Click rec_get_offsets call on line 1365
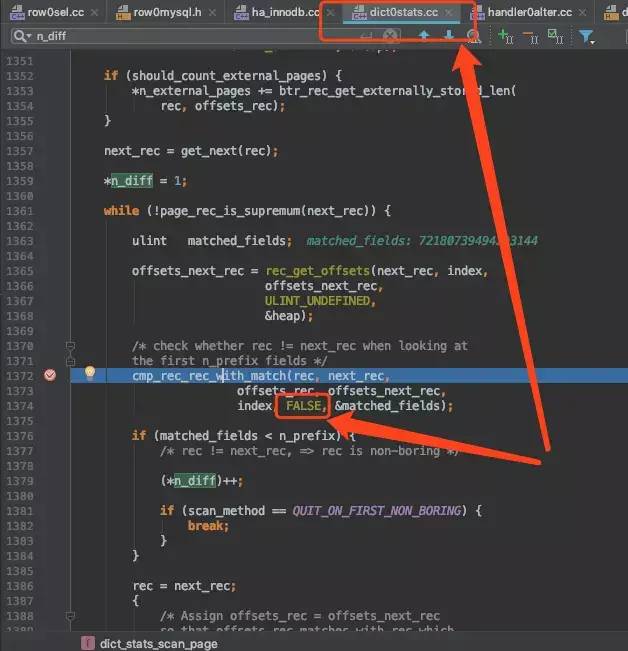The width and height of the screenshot is (628, 651). pos(318,271)
